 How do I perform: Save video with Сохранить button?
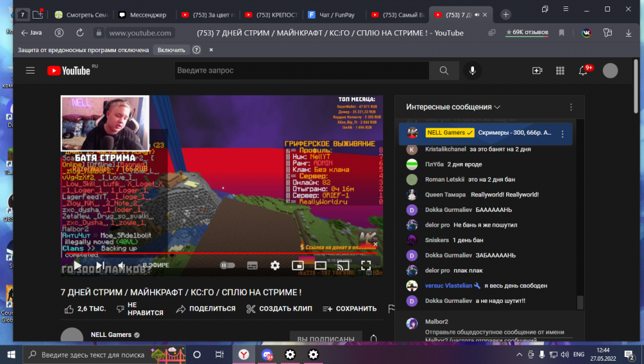pyautogui.click(x=350, y=309)
